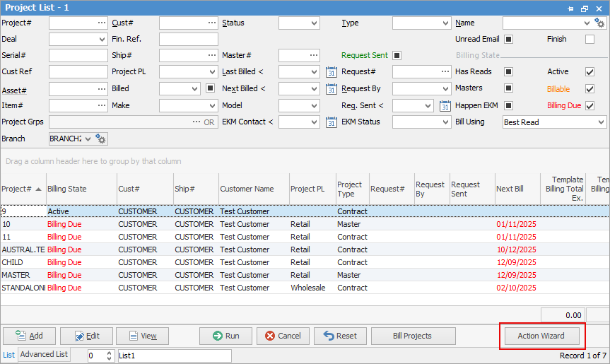
Task: Expand the Make dropdown
Action: 213,106
